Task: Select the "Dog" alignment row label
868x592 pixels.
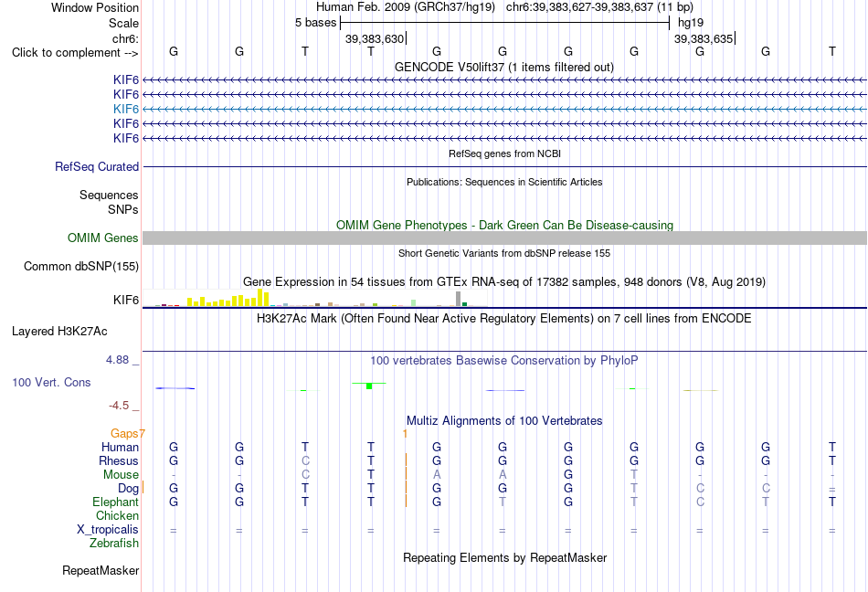Action: (128, 489)
